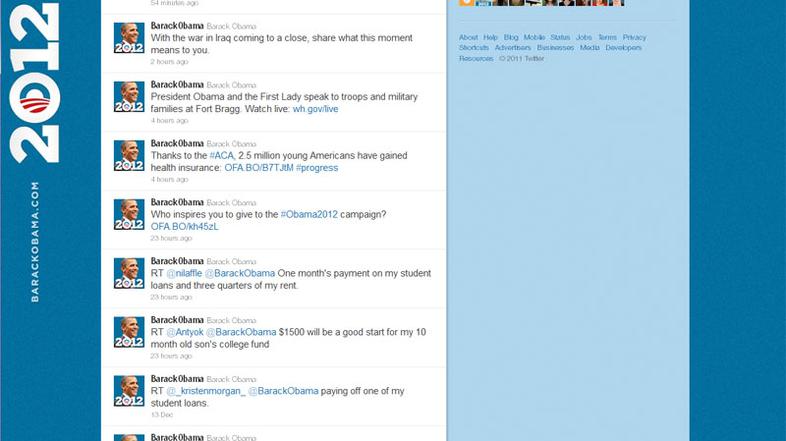Open the @Antyok mention
The width and height of the screenshot is (786, 441).
tap(185, 332)
